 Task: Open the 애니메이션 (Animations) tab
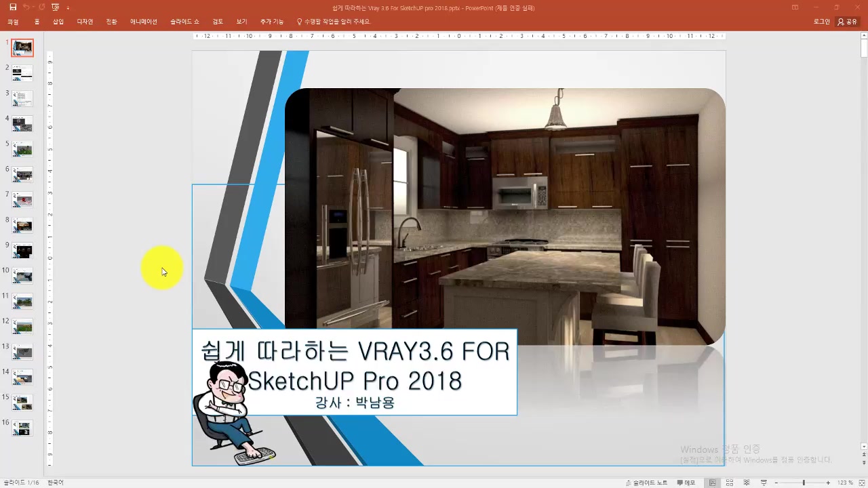pos(144,22)
